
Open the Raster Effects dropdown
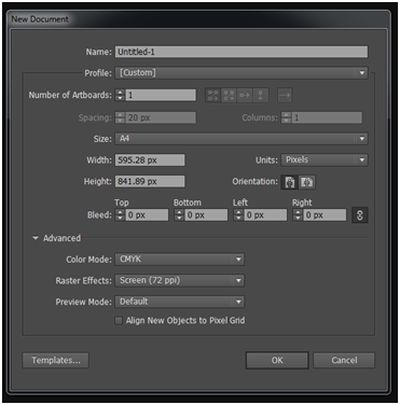click(179, 281)
